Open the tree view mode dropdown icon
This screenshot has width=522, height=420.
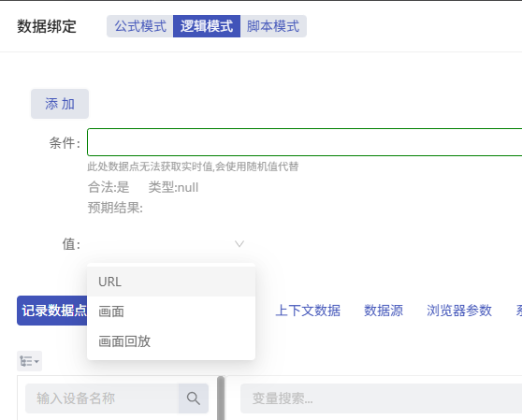[x=29, y=361]
